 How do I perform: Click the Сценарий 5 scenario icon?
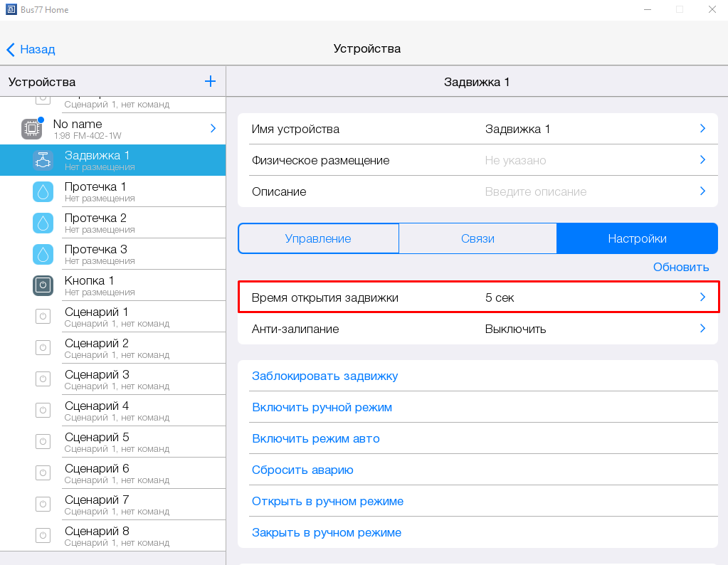click(43, 442)
